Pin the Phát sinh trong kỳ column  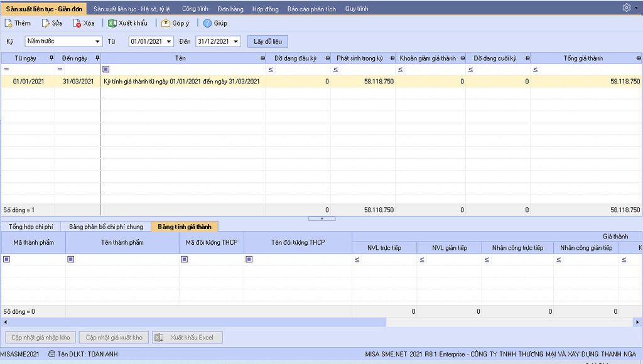click(392, 58)
